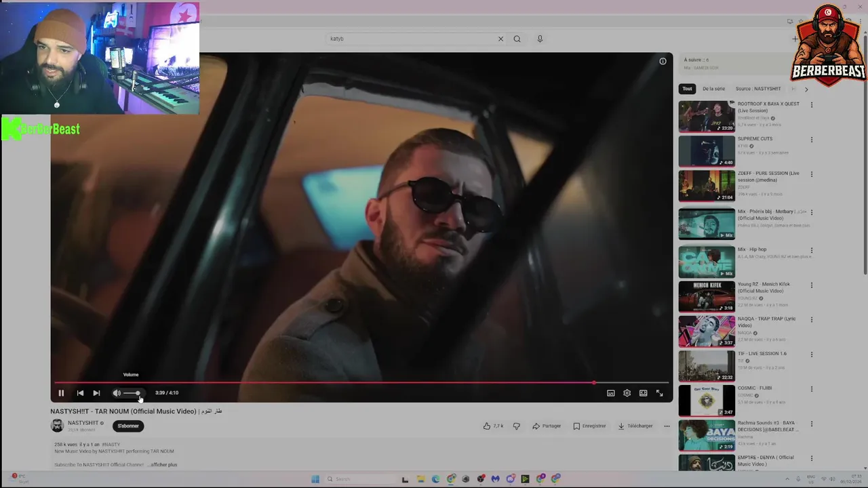Select the Source : NASTYSH!!T chip
The image size is (868, 488).
tap(758, 89)
